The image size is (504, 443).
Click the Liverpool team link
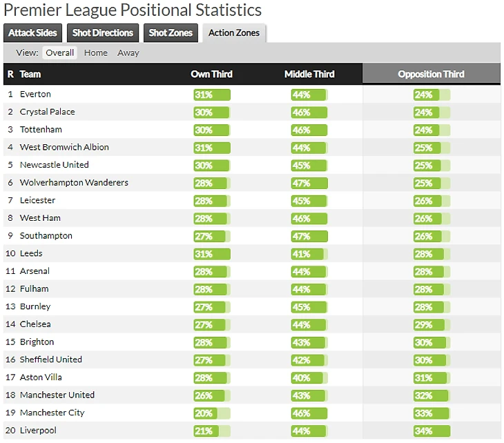coord(38,431)
